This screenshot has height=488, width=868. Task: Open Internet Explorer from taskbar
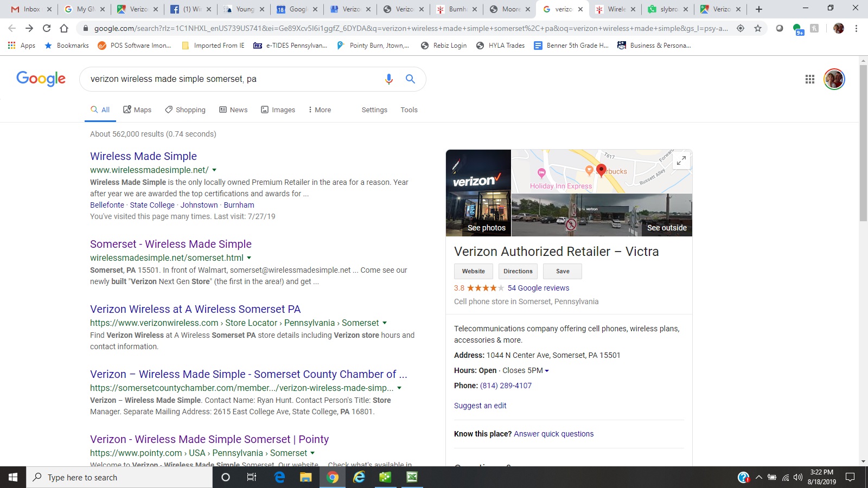(359, 477)
